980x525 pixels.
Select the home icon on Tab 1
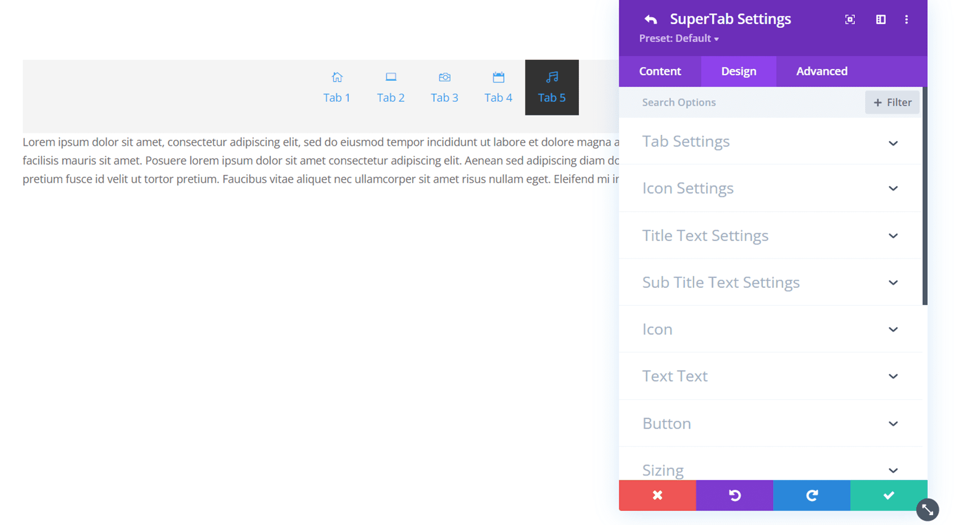(336, 77)
